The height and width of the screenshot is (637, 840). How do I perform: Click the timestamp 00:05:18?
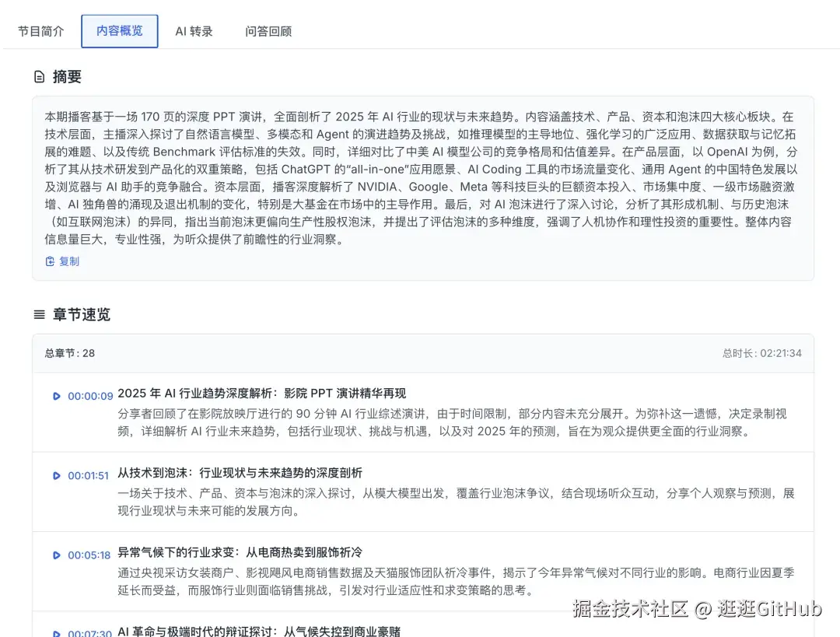(x=89, y=555)
